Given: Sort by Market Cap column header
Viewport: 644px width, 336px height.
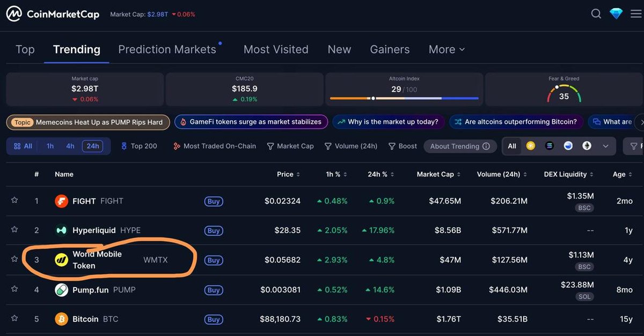Looking at the screenshot, I should click(439, 174).
